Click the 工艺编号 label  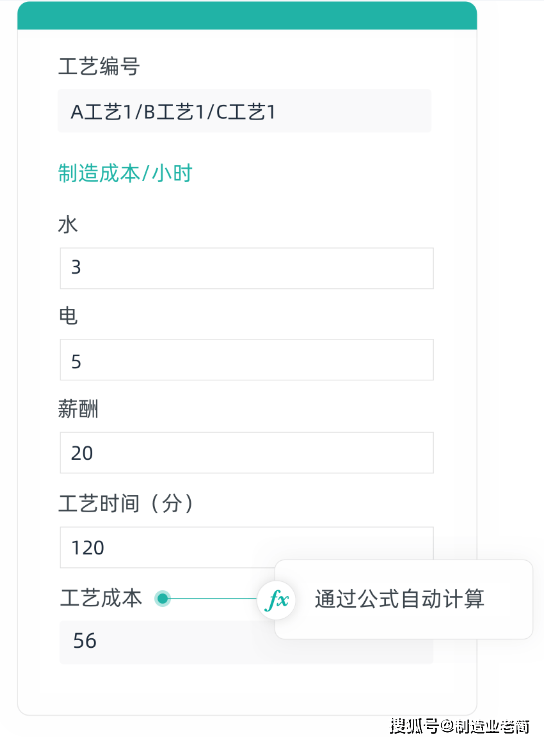(99, 66)
